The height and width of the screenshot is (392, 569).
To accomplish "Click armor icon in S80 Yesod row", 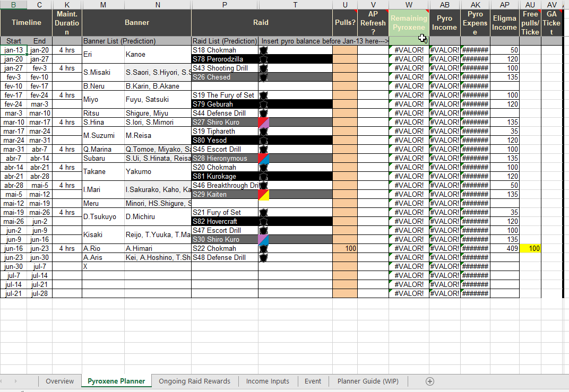I will [263, 141].
